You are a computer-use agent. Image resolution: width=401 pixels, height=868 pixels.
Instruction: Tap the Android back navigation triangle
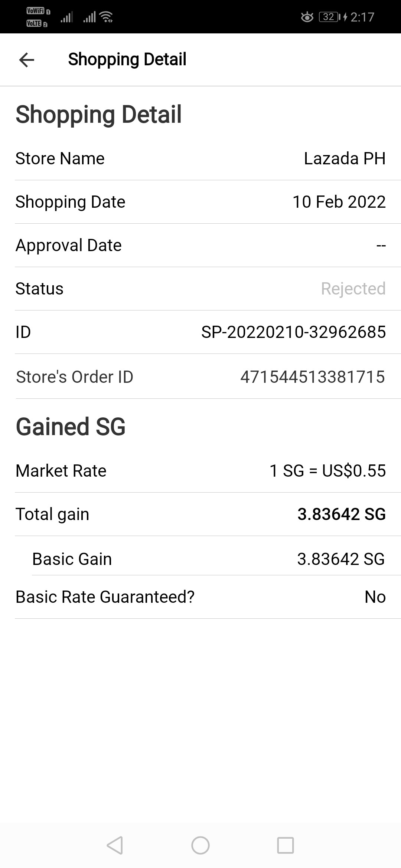tap(115, 845)
